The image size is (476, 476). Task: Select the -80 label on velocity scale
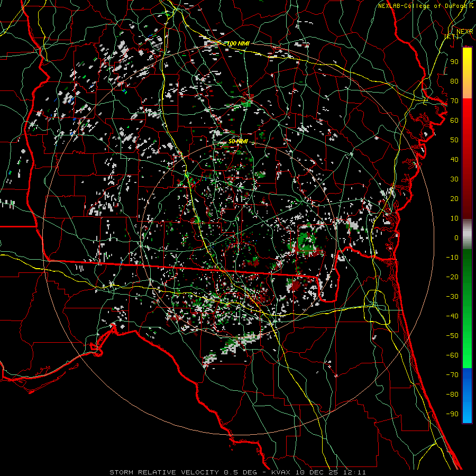(452, 395)
